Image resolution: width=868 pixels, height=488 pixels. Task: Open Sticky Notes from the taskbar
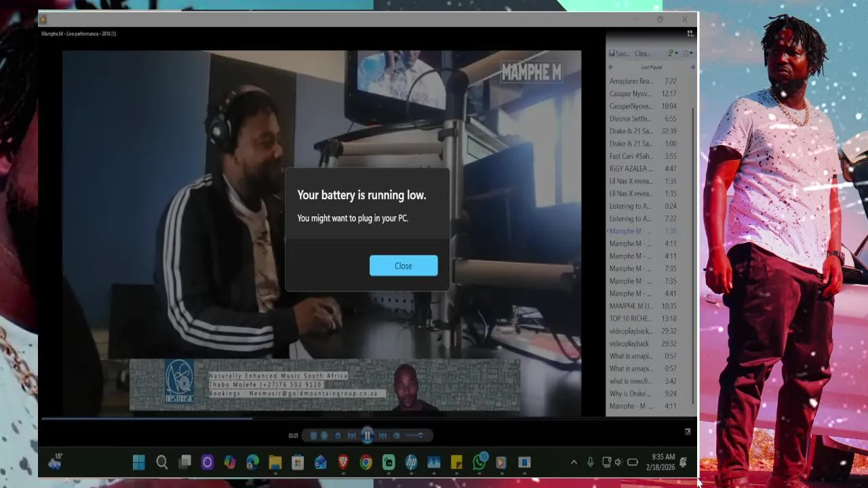(x=456, y=462)
